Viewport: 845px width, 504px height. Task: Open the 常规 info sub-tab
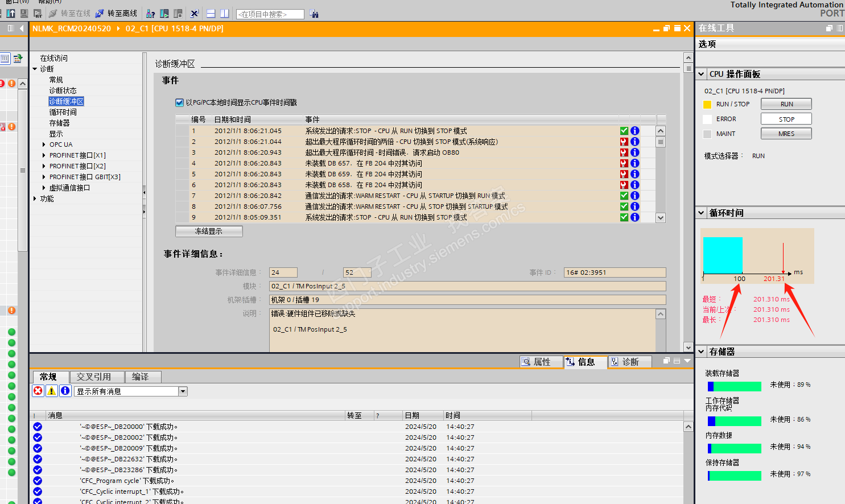50,377
